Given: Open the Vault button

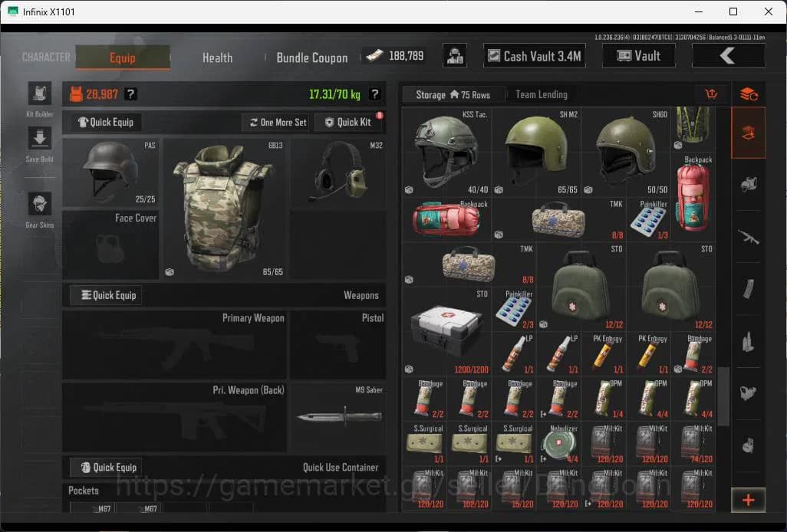Looking at the screenshot, I should [x=638, y=56].
